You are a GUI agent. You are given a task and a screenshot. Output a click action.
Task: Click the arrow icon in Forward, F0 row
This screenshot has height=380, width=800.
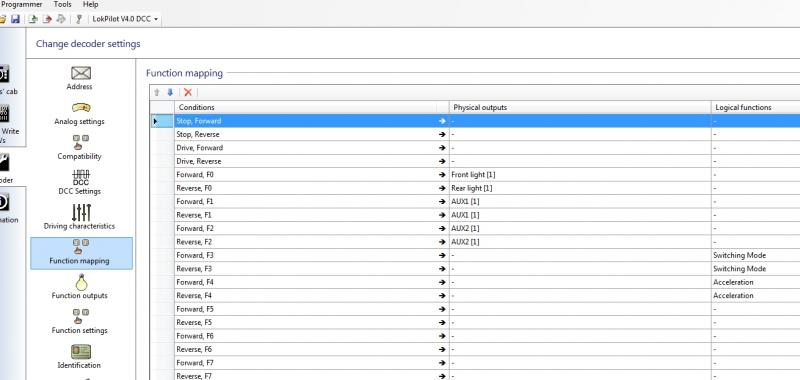442,174
